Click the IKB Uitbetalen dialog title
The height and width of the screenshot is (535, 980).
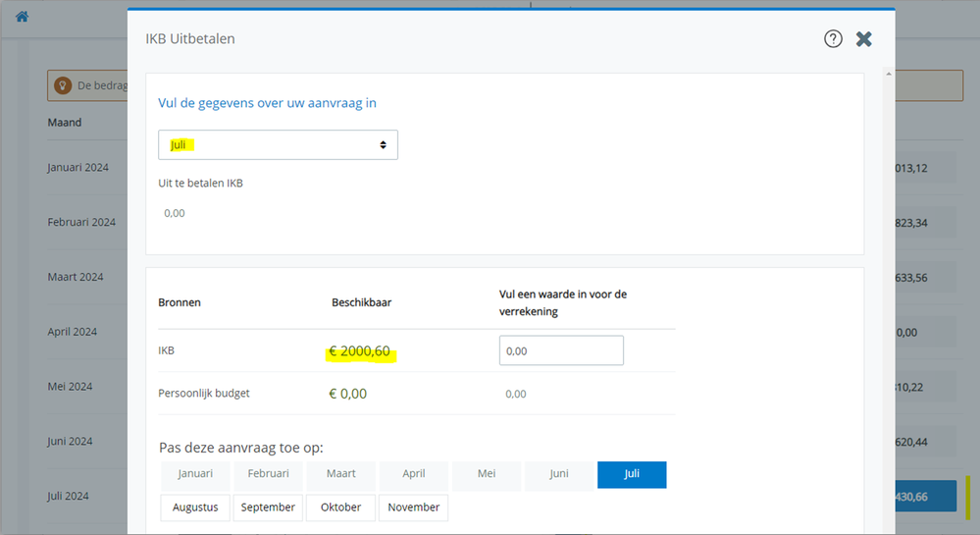point(190,39)
